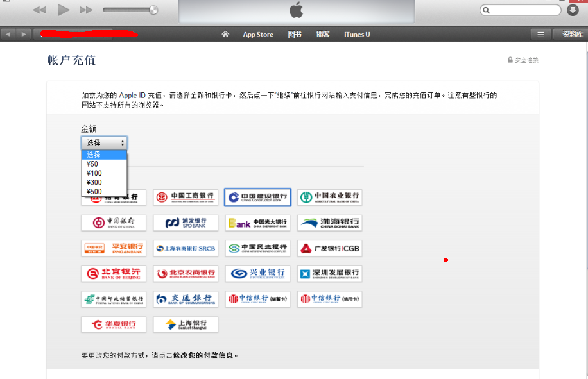Select 中信银行 (信用卡) option
Screen dimensions: 588x379
click(329, 299)
